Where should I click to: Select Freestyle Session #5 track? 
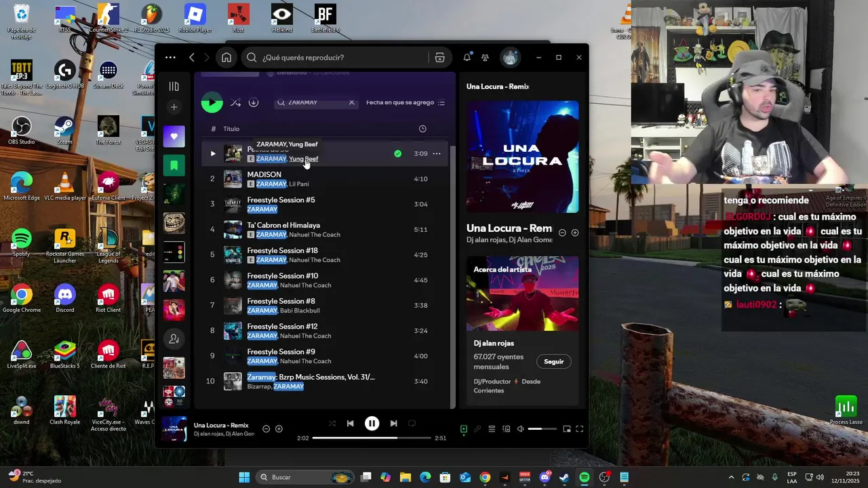point(325,204)
